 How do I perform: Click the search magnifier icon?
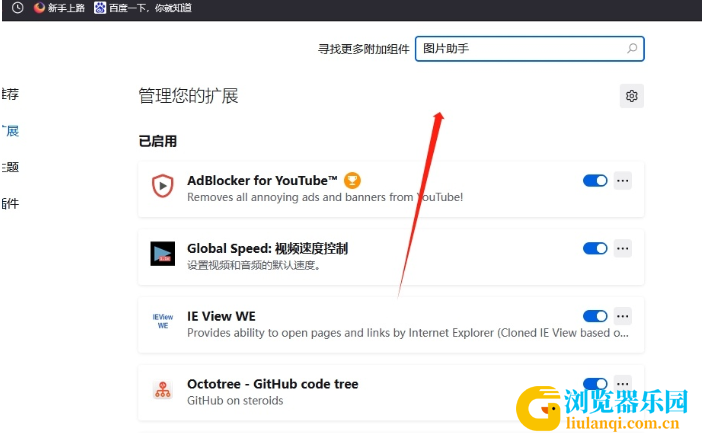632,48
